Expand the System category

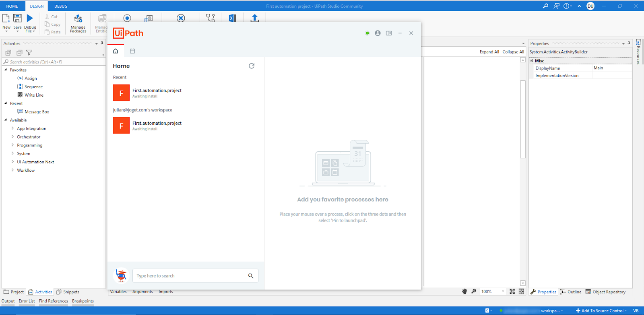(12, 154)
